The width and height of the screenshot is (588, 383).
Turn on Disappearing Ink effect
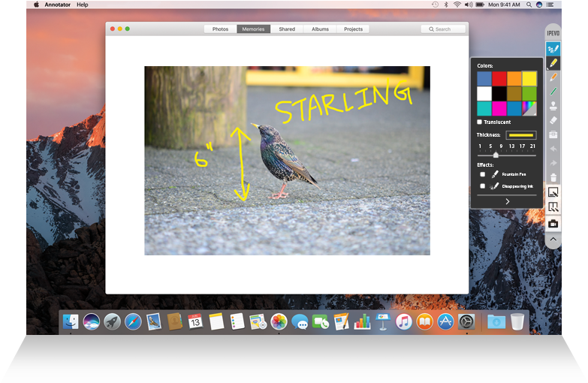482,185
